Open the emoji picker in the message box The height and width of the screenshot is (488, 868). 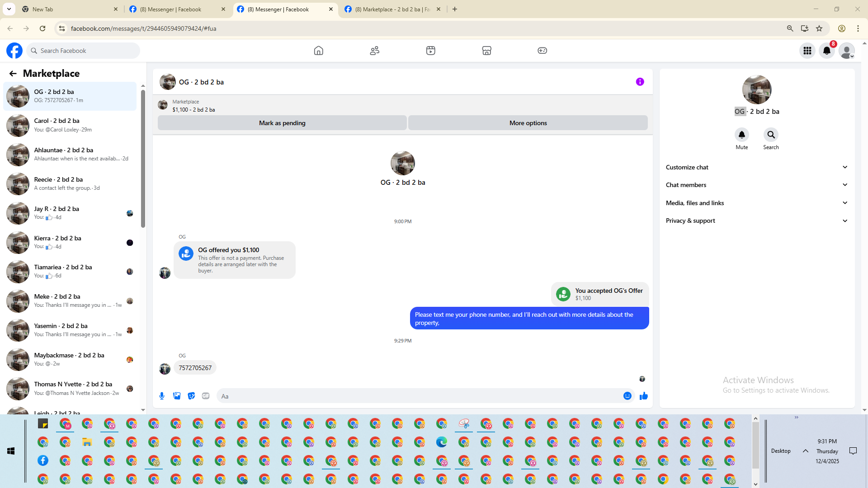point(627,396)
